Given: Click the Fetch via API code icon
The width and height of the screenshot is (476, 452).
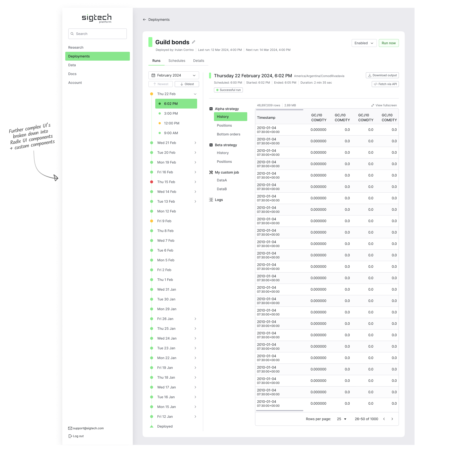Looking at the screenshot, I should 375,84.
